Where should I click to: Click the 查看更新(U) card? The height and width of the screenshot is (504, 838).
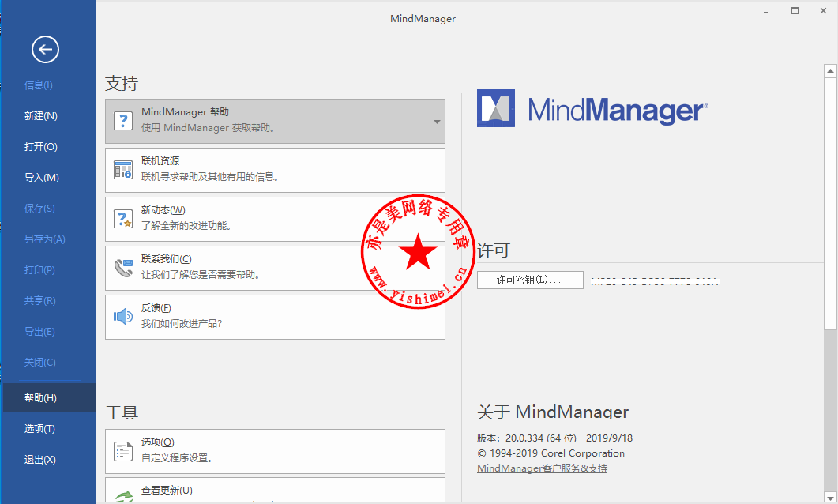[275, 491]
